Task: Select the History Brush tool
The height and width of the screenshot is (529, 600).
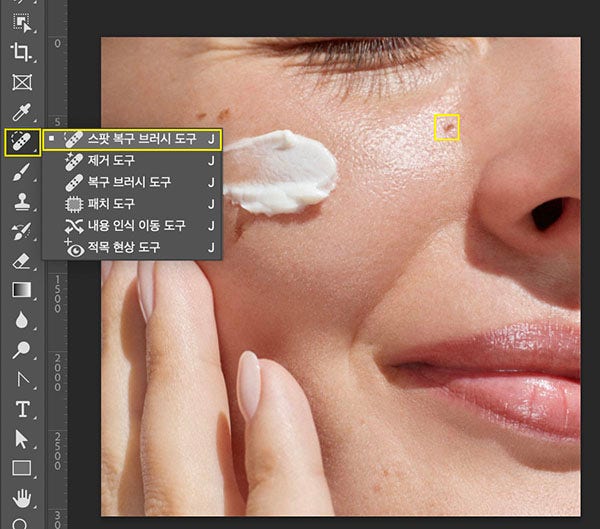Action: (21, 231)
